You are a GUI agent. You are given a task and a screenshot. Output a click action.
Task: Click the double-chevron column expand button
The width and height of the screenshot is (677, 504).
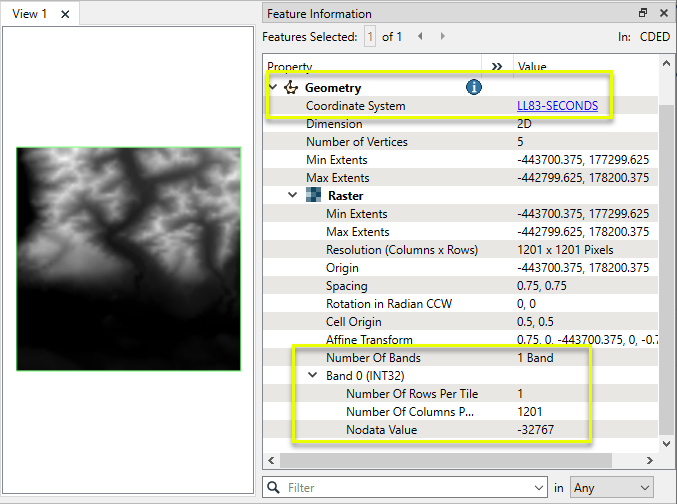coord(497,67)
